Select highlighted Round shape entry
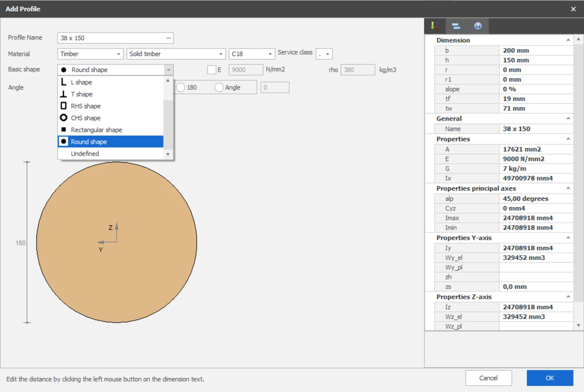 point(111,142)
